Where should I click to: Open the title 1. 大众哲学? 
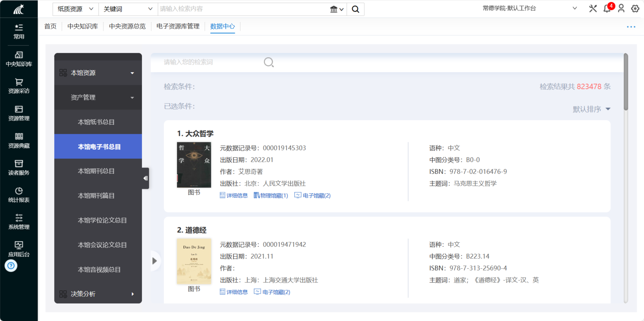[x=195, y=133]
